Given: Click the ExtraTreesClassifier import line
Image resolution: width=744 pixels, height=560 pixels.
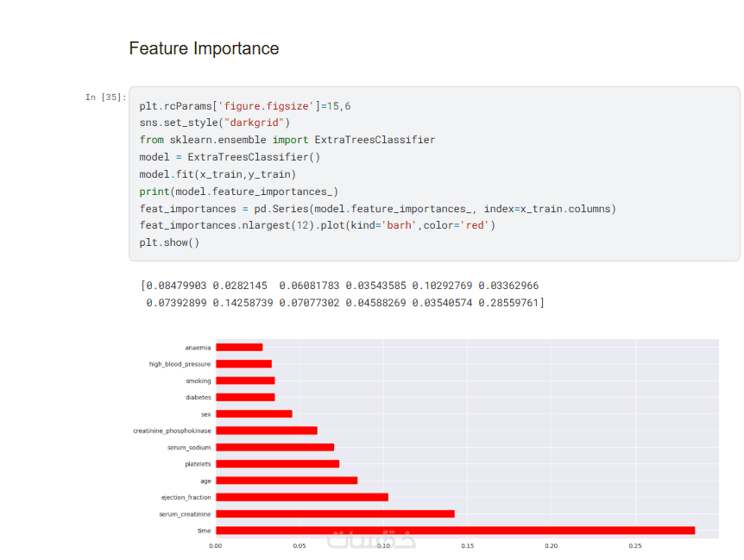Looking at the screenshot, I should coord(287,140).
